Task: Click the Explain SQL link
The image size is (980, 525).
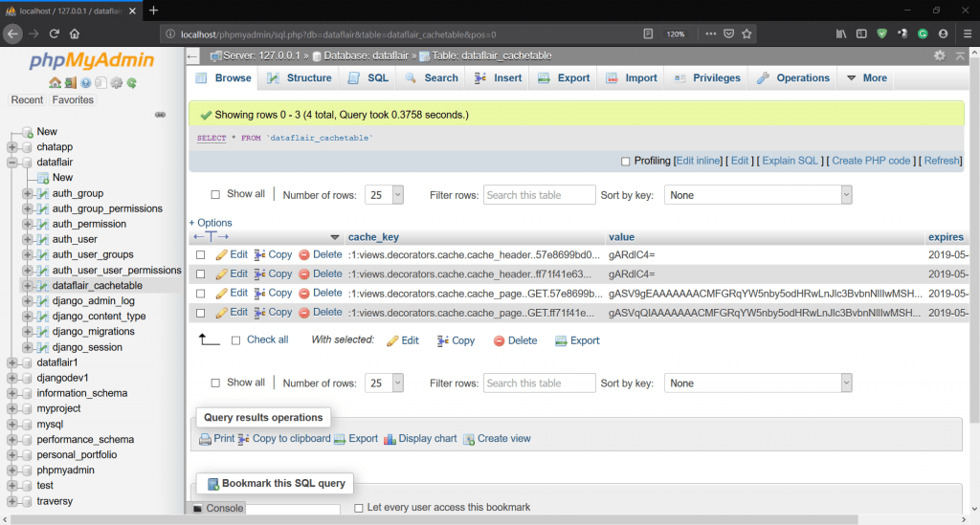Action: pyautogui.click(x=790, y=161)
